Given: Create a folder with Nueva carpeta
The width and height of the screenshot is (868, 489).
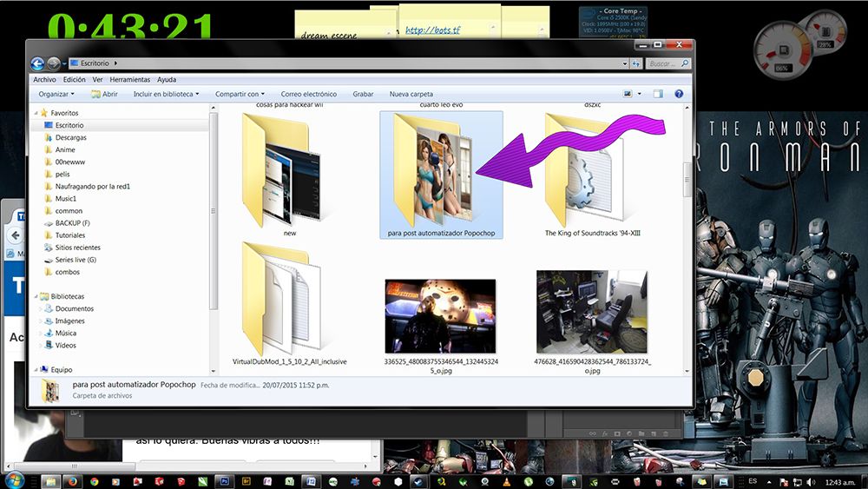Looking at the screenshot, I should tap(411, 94).
